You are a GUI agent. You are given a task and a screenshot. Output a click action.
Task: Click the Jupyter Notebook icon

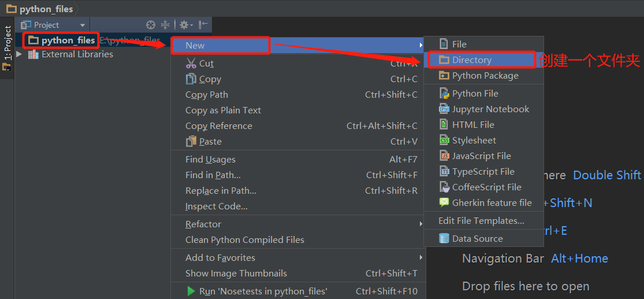(x=444, y=109)
